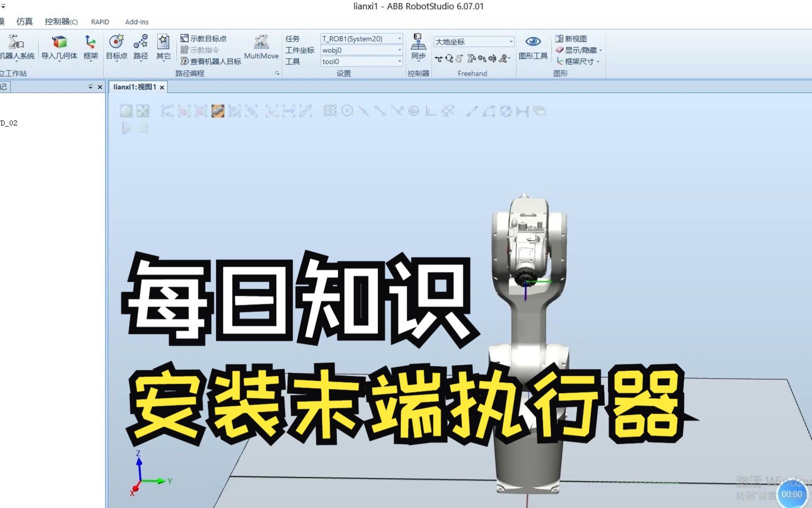Switch to the RAPID tab
Screen dimensions: 812x508
coord(100,22)
